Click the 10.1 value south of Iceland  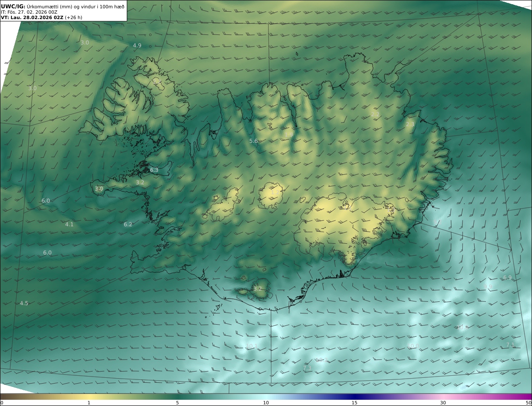pyautogui.click(x=252, y=346)
